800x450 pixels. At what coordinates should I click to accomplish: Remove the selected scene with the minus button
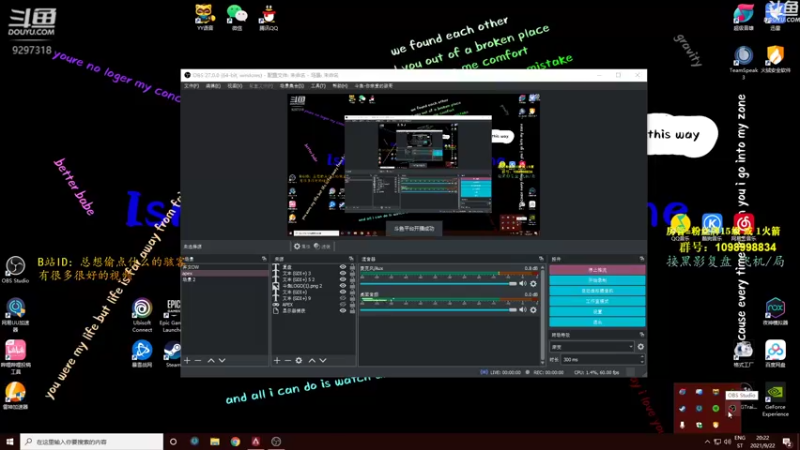coord(198,361)
